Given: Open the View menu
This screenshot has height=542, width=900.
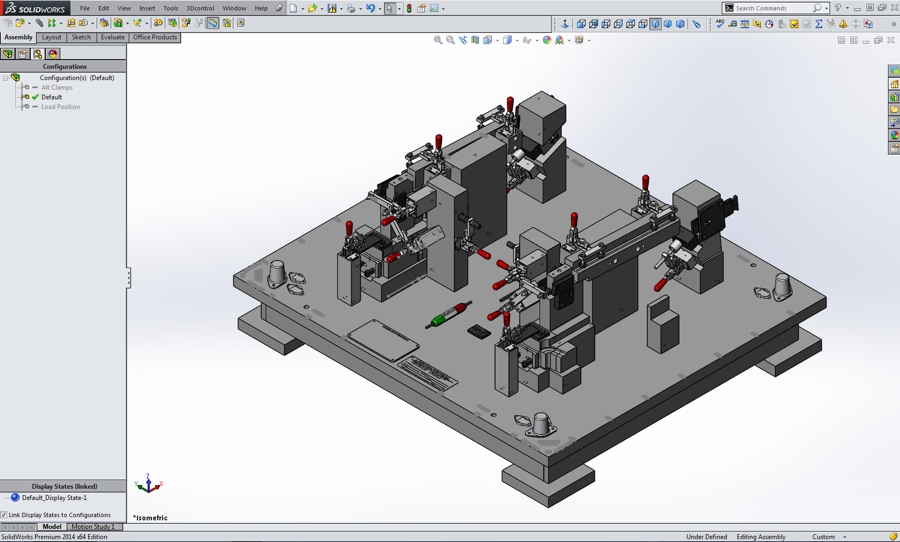Looking at the screenshot, I should [124, 8].
